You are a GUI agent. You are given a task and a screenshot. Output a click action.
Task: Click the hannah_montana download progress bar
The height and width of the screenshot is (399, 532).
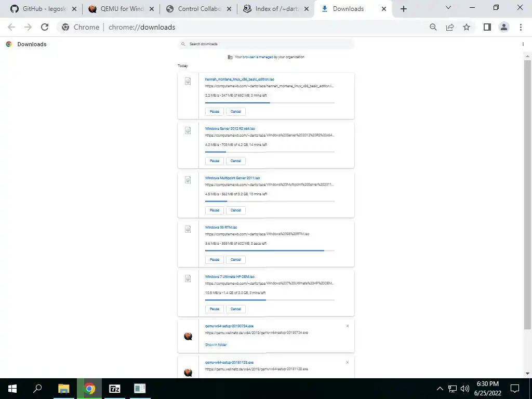point(270,102)
